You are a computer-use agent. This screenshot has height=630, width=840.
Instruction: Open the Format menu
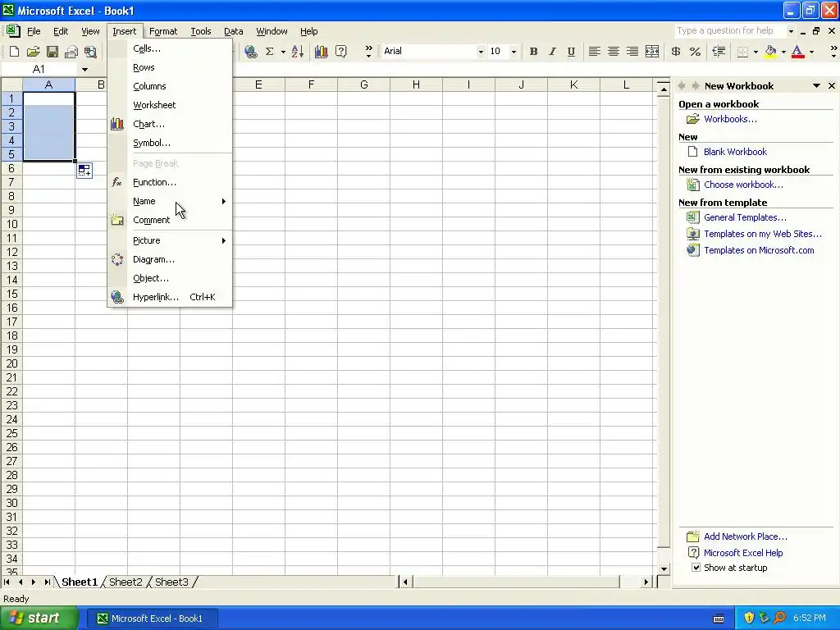tap(163, 31)
